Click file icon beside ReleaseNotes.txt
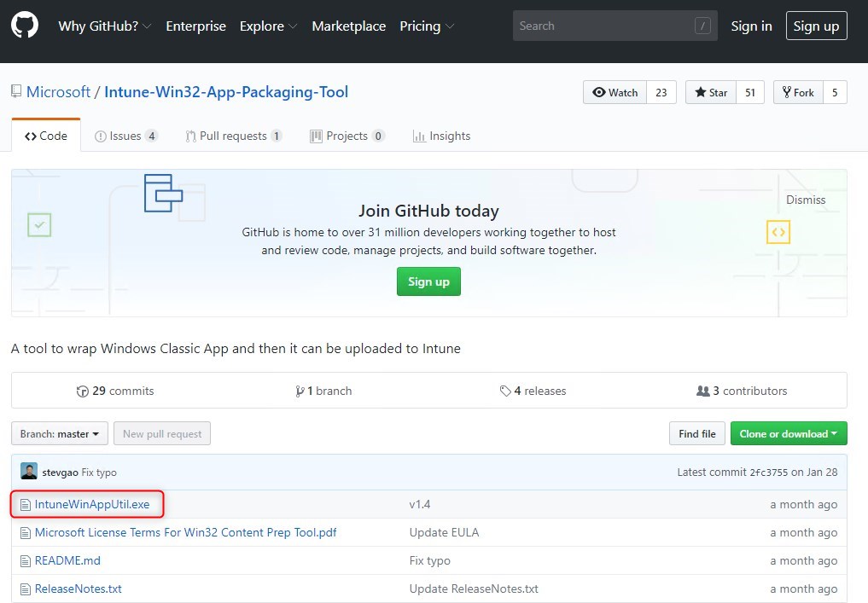This screenshot has width=868, height=603. [26, 589]
